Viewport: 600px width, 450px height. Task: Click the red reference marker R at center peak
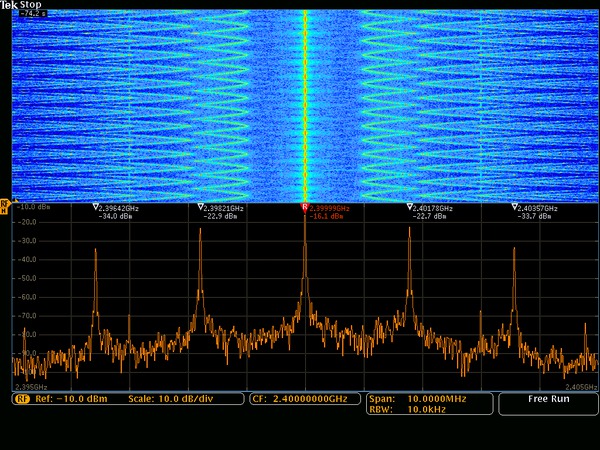[x=304, y=208]
